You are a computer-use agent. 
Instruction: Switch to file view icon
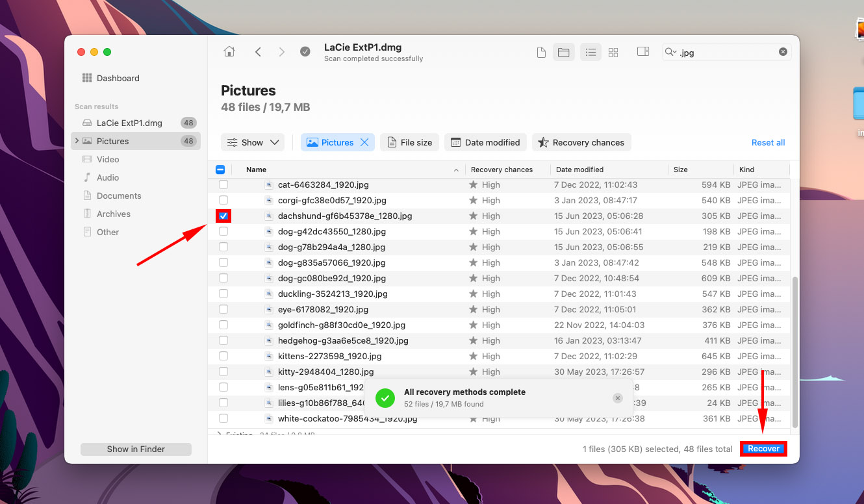click(541, 53)
